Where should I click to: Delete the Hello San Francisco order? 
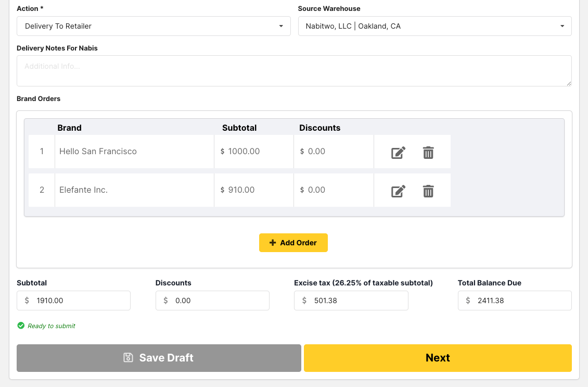coord(428,153)
